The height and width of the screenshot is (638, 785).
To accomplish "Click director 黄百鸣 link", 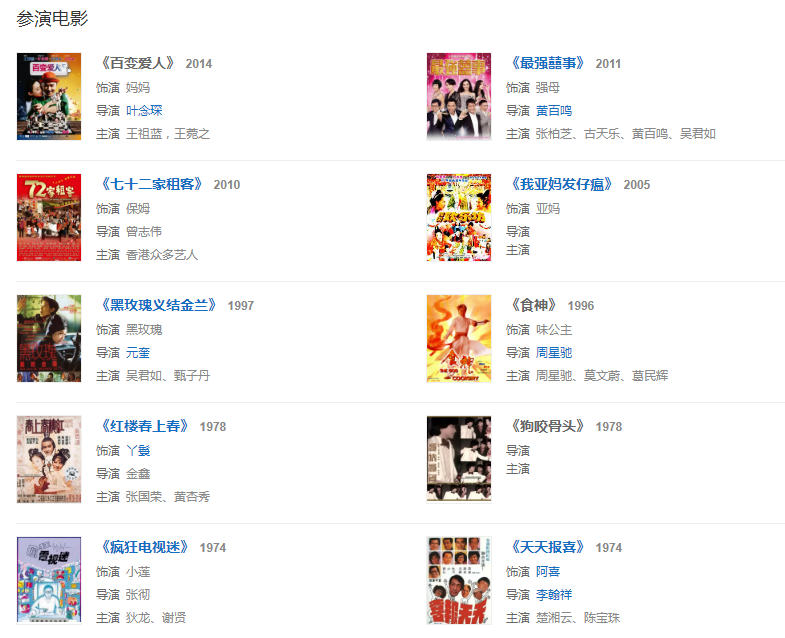I will point(554,111).
